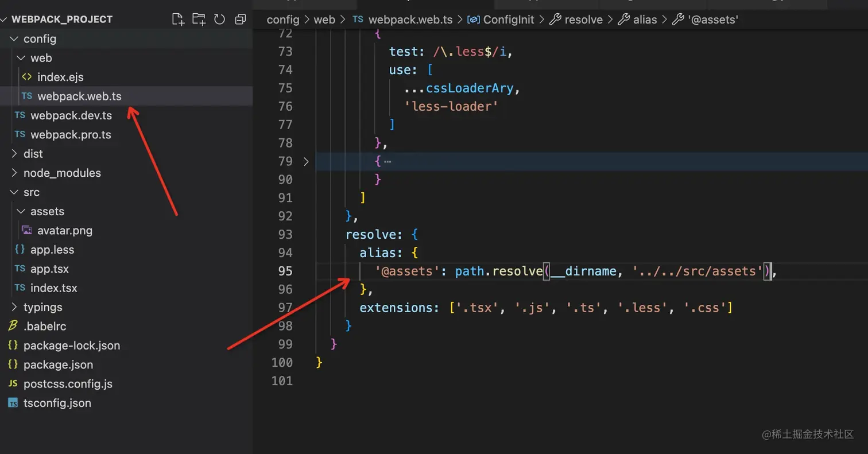Viewport: 868px width, 454px height.
Task: Open index.ejs in the file tree
Action: pyautogui.click(x=60, y=77)
